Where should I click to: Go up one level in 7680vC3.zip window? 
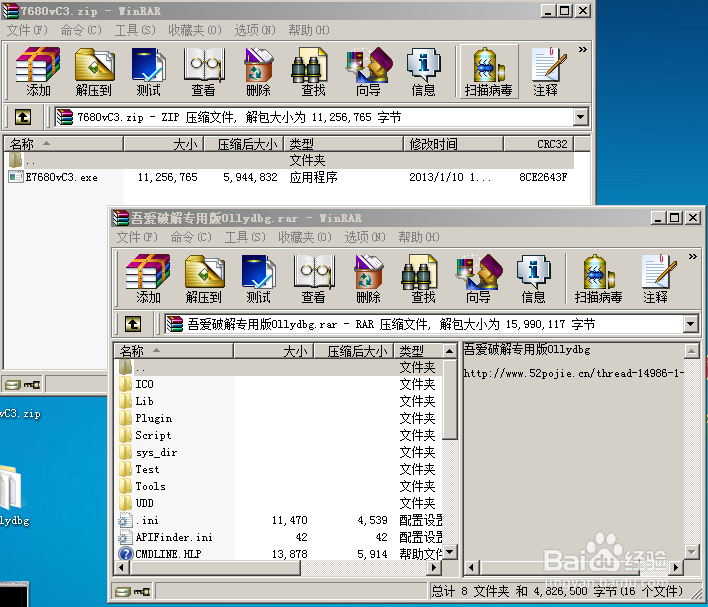(23, 117)
